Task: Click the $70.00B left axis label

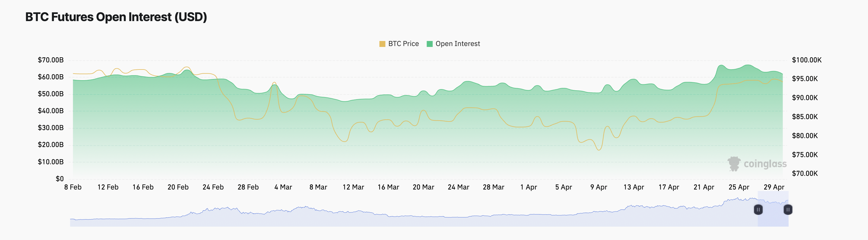Action: point(51,60)
